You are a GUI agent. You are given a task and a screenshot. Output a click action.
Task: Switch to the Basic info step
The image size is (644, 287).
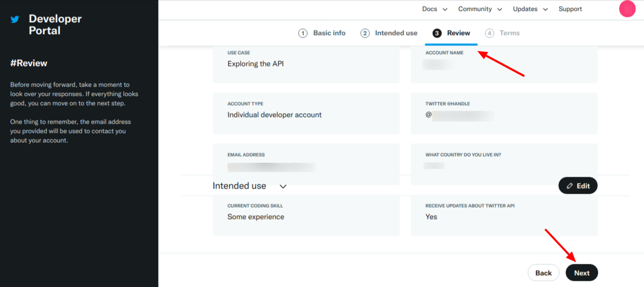(329, 33)
